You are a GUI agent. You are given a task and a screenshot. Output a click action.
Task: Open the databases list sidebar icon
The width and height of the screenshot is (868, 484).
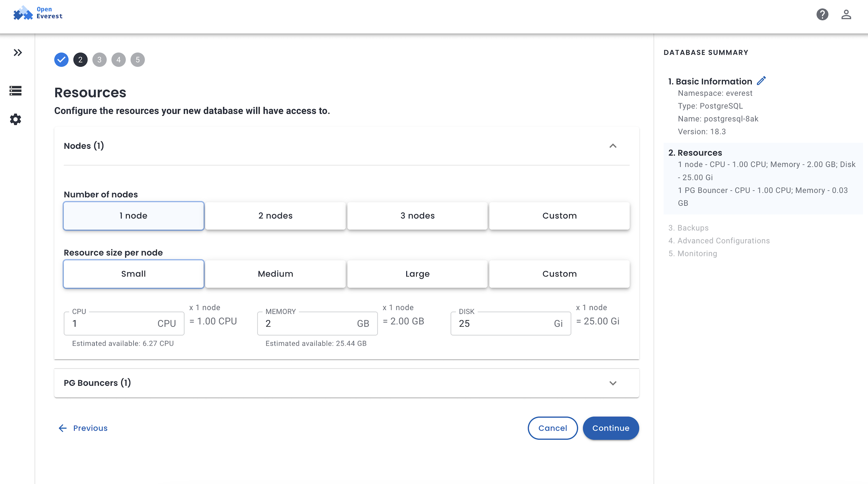pos(16,91)
